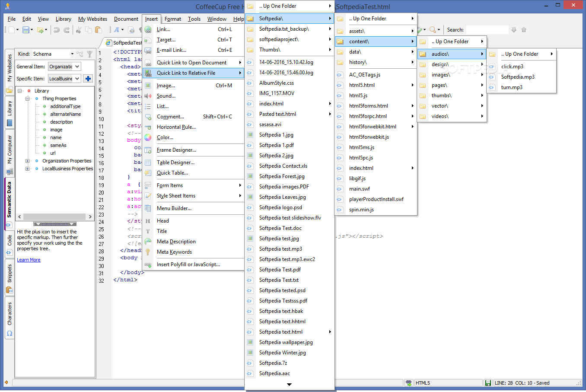The height and width of the screenshot is (392, 586).
Task: Click the Save floppy disk icon
Action: point(26,30)
